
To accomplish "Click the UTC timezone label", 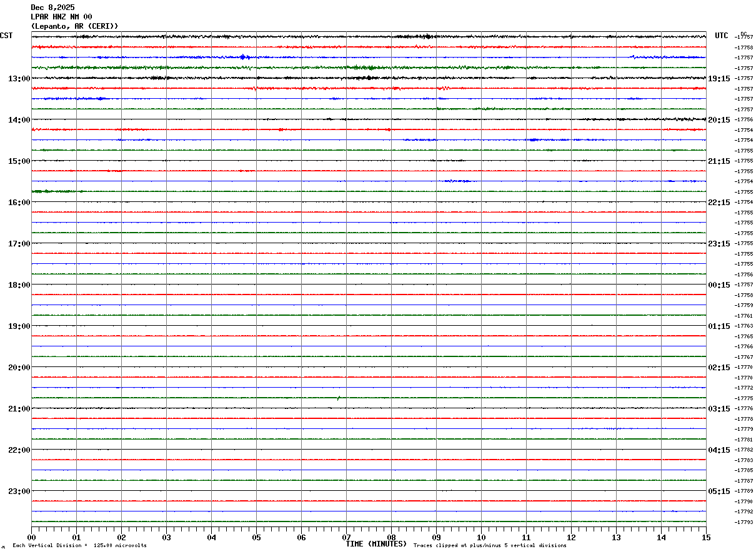I will pyautogui.click(x=722, y=36).
